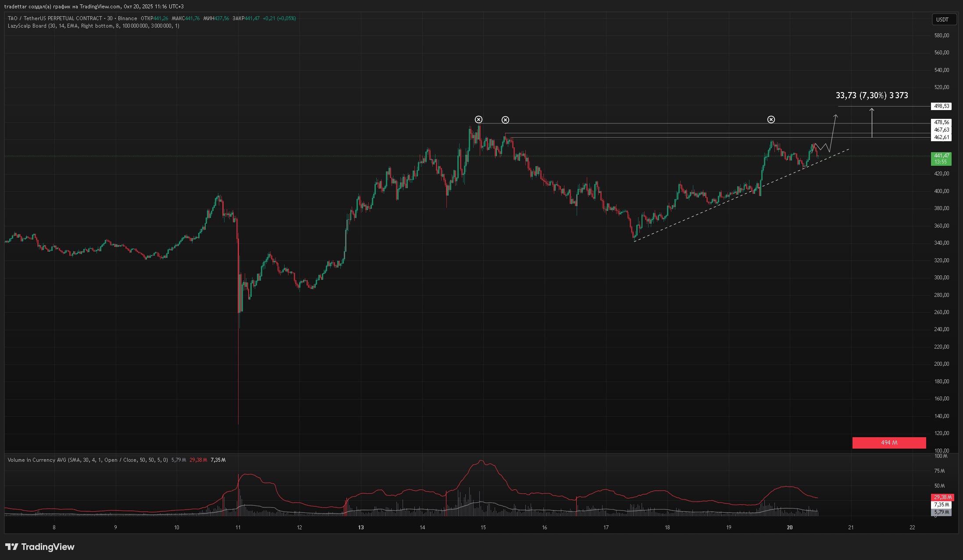Click the МАКС 441,76 high value
Image resolution: width=963 pixels, height=560 pixels.
[x=186, y=18]
